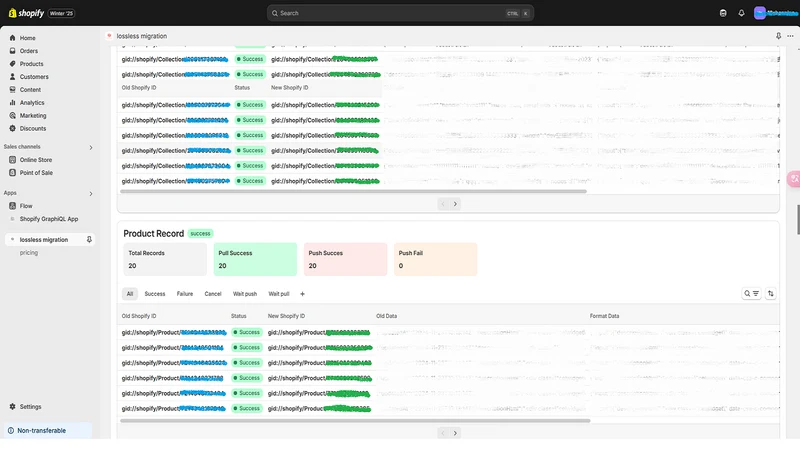
Task: Unpin the lossless migration app pin icon
Action: (89, 239)
